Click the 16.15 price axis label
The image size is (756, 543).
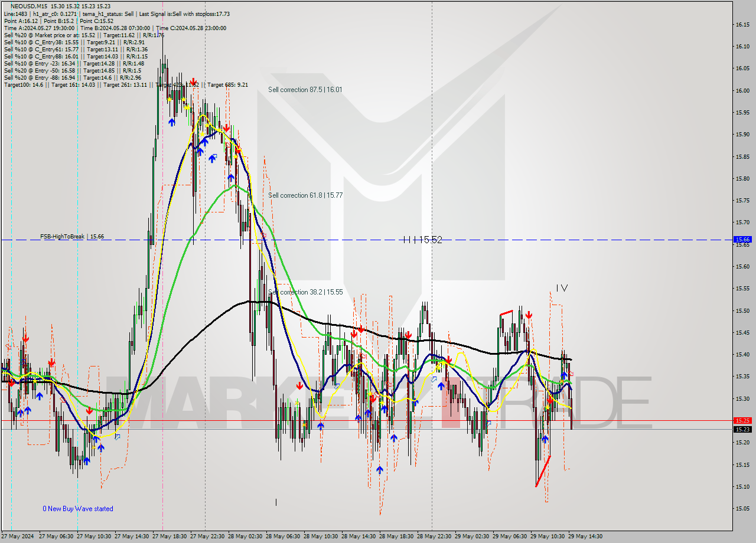pyautogui.click(x=742, y=24)
